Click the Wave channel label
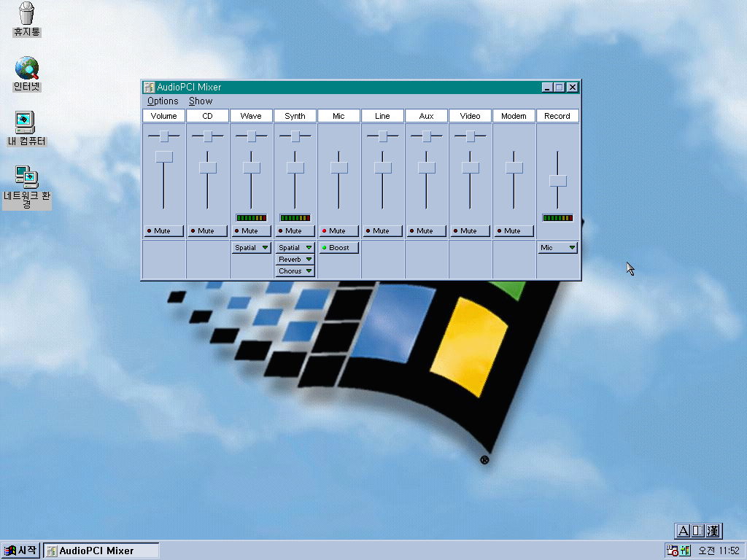This screenshot has width=747, height=560. 252,116
